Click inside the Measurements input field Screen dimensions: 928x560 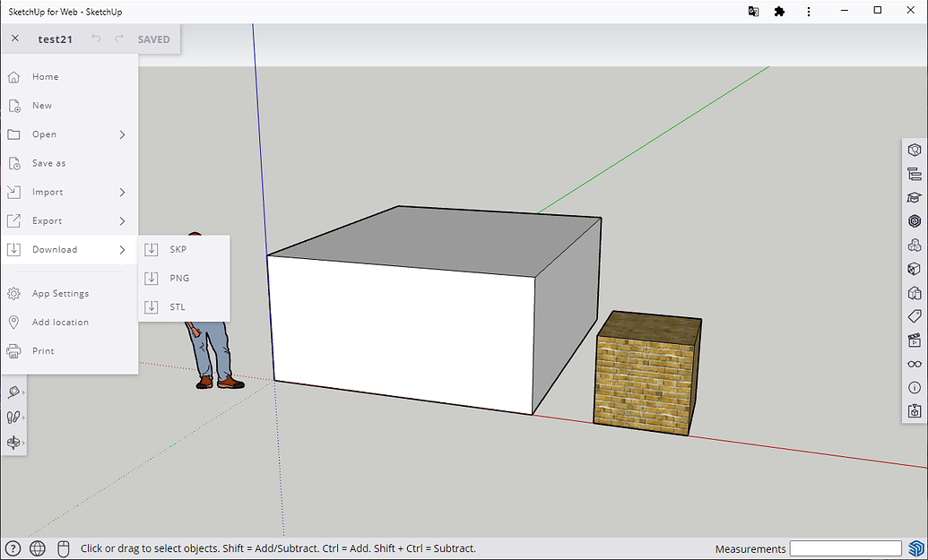click(x=846, y=548)
